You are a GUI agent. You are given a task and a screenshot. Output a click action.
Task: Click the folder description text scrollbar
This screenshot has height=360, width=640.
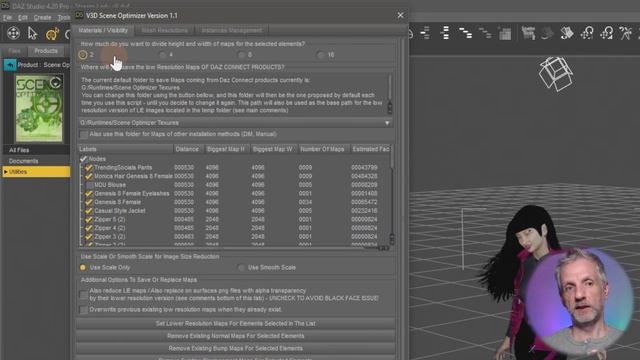coord(390,94)
